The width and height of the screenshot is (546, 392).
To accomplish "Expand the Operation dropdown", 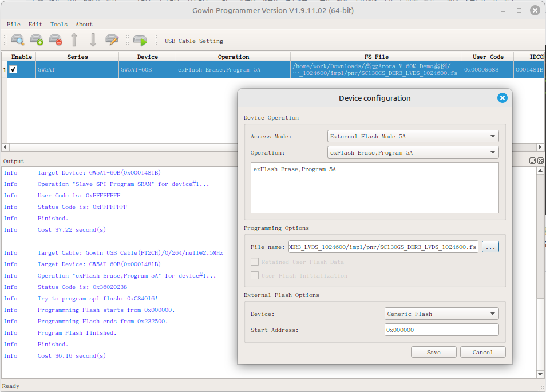I will [413, 152].
